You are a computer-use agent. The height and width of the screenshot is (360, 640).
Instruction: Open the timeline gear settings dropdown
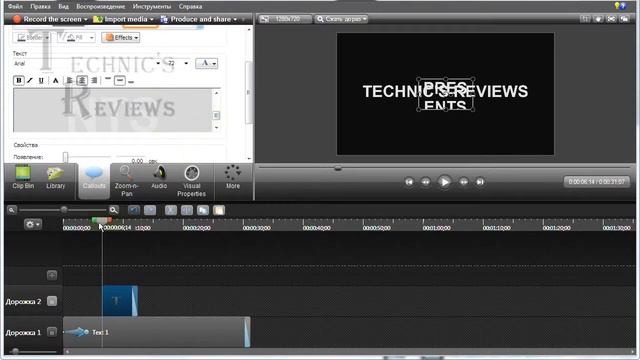33,224
